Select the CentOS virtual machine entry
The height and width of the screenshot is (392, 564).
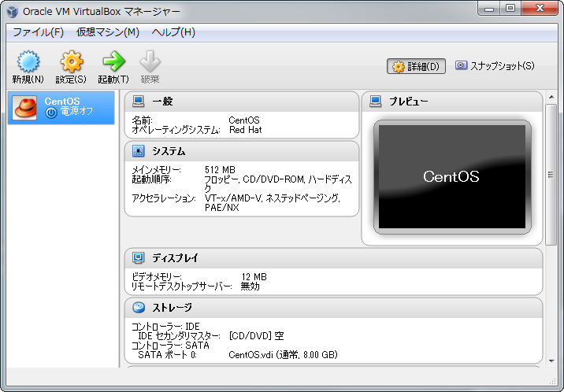pos(61,108)
